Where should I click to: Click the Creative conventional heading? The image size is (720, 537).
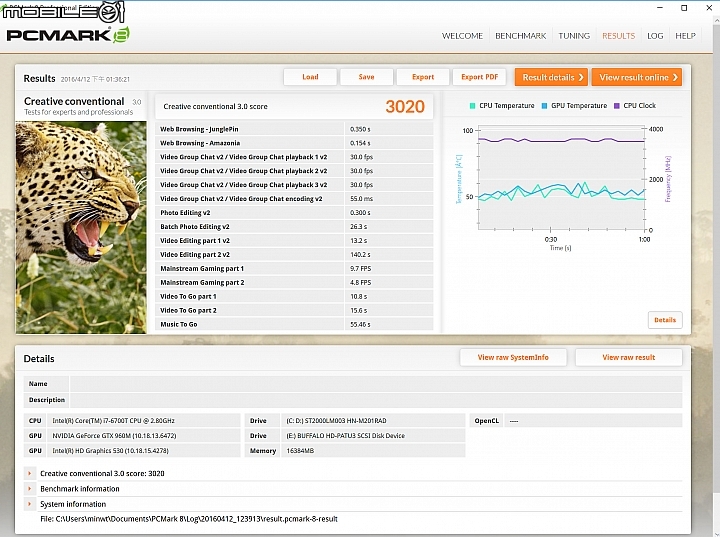pos(74,101)
